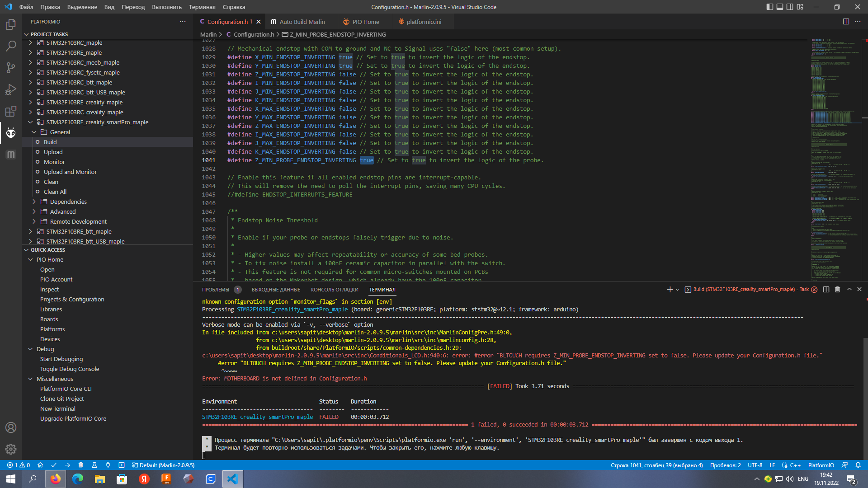This screenshot has height=488, width=868.
Task: Close the Configuration.h editor tab
Action: (x=259, y=22)
